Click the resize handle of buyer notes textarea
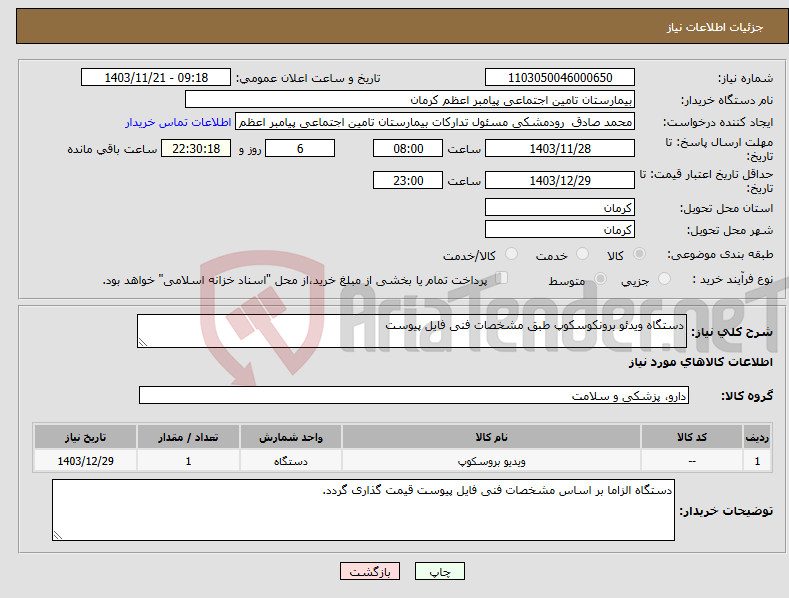 click(x=57, y=535)
